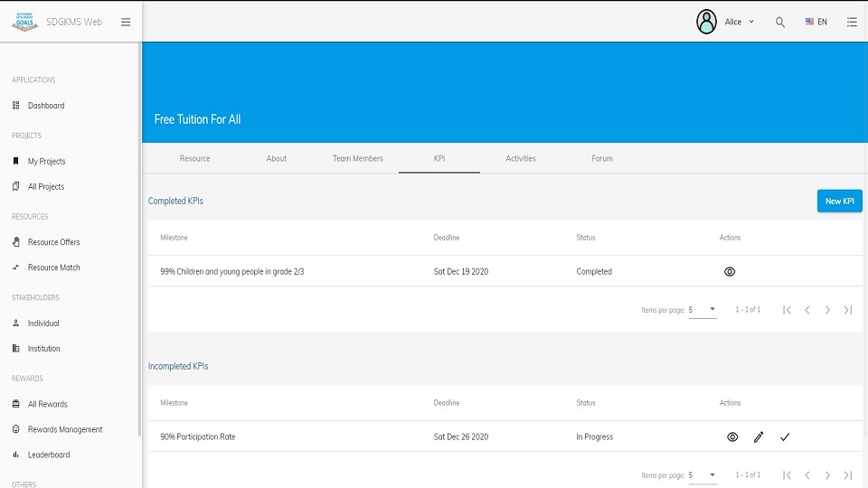The height and width of the screenshot is (488, 868).
Task: View the 99% Children KPI details
Action: click(x=730, y=272)
